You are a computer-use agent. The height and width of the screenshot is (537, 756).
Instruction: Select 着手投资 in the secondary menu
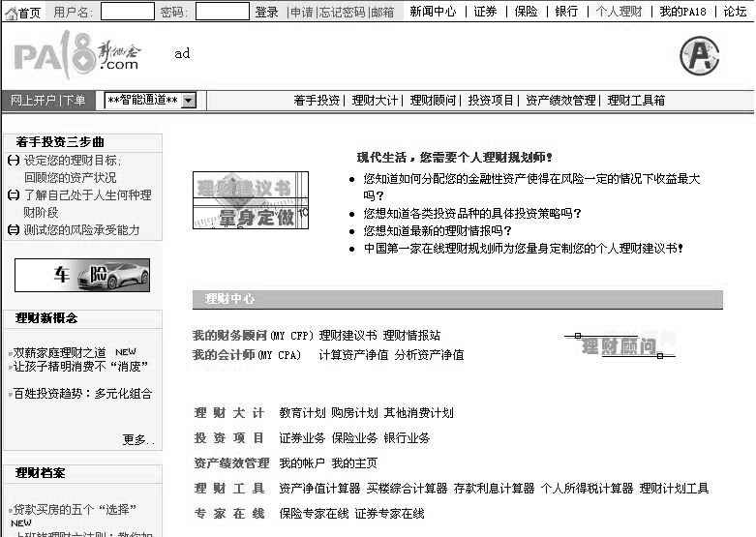point(317,101)
